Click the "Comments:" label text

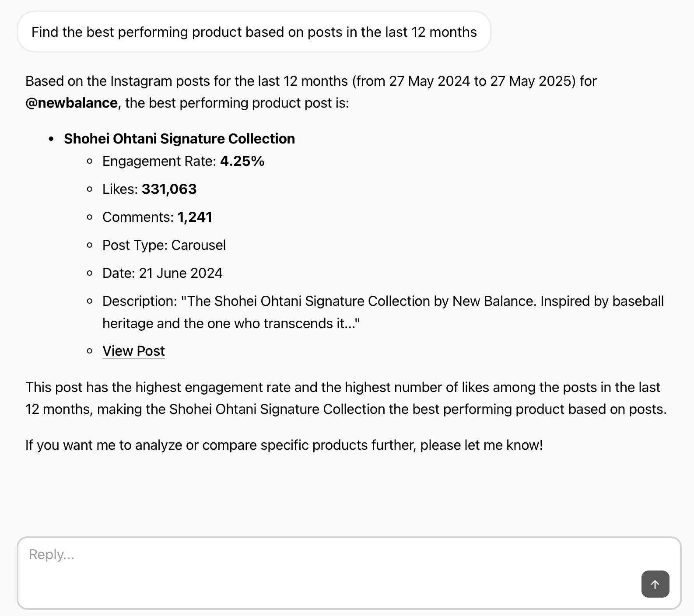[138, 217]
